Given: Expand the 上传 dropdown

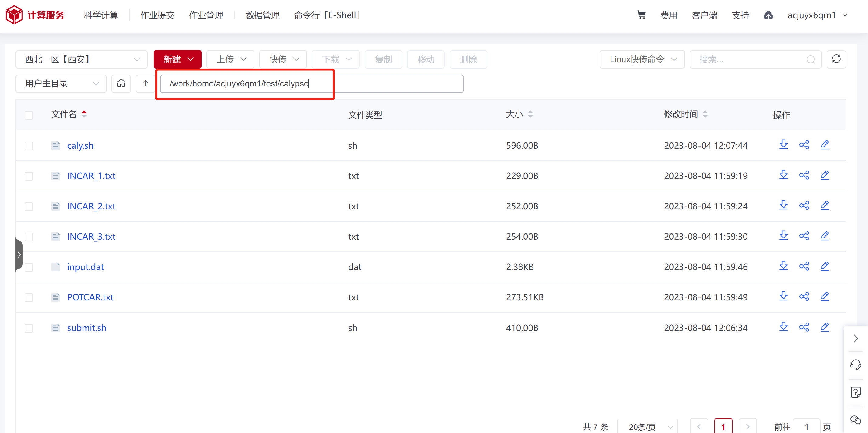Looking at the screenshot, I should 230,59.
